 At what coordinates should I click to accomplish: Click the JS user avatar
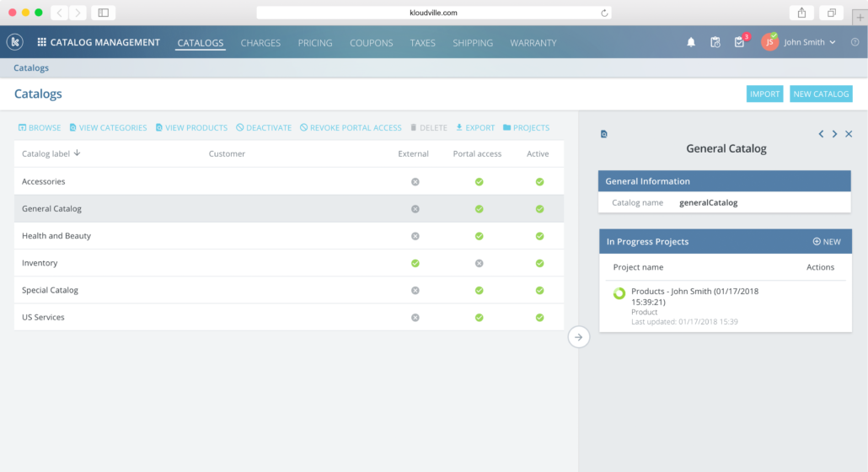pos(769,42)
